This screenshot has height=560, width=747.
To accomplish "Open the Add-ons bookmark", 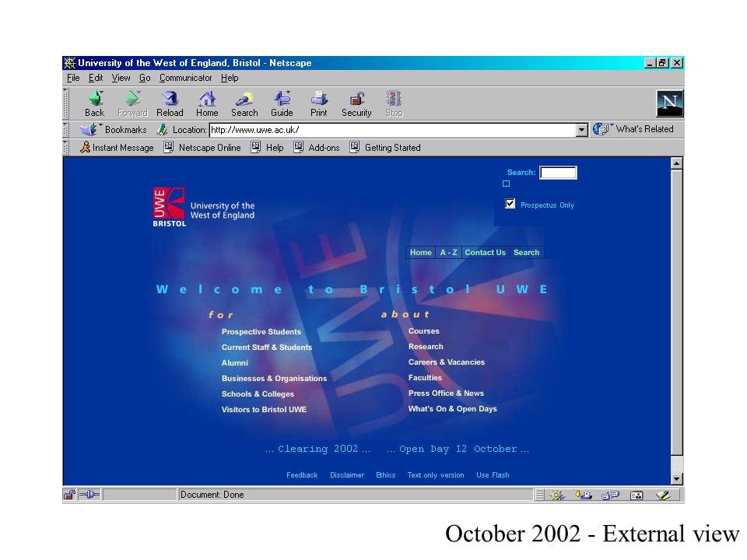I will 317,148.
